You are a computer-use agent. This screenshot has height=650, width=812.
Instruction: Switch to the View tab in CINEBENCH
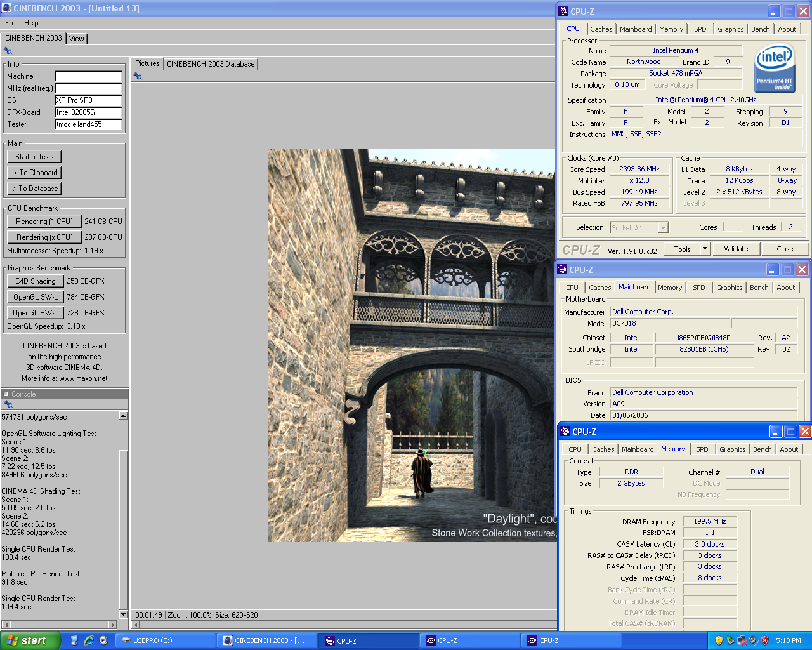(x=76, y=39)
